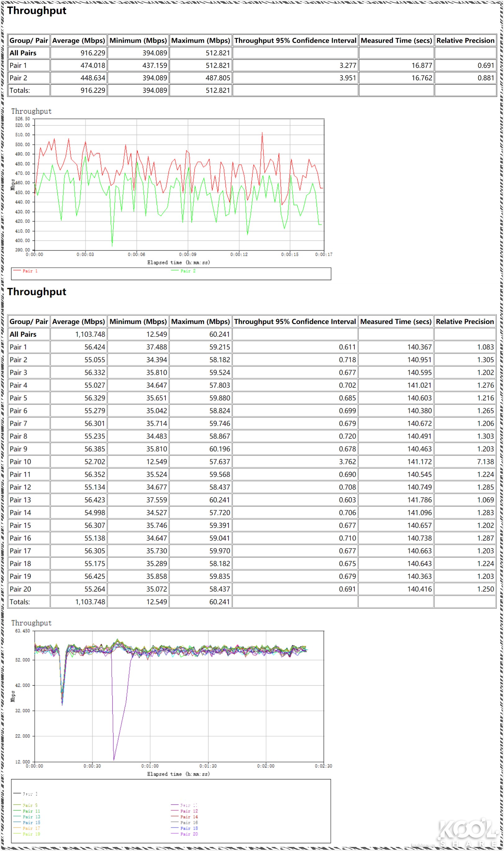
Task: Click the 35.858 minimum cell
Action: [138, 576]
